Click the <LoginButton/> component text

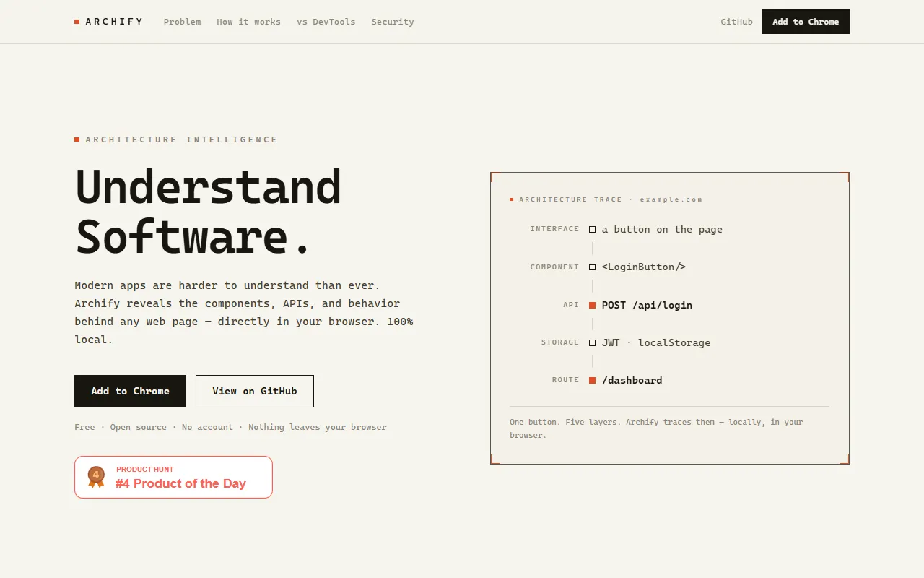point(644,267)
